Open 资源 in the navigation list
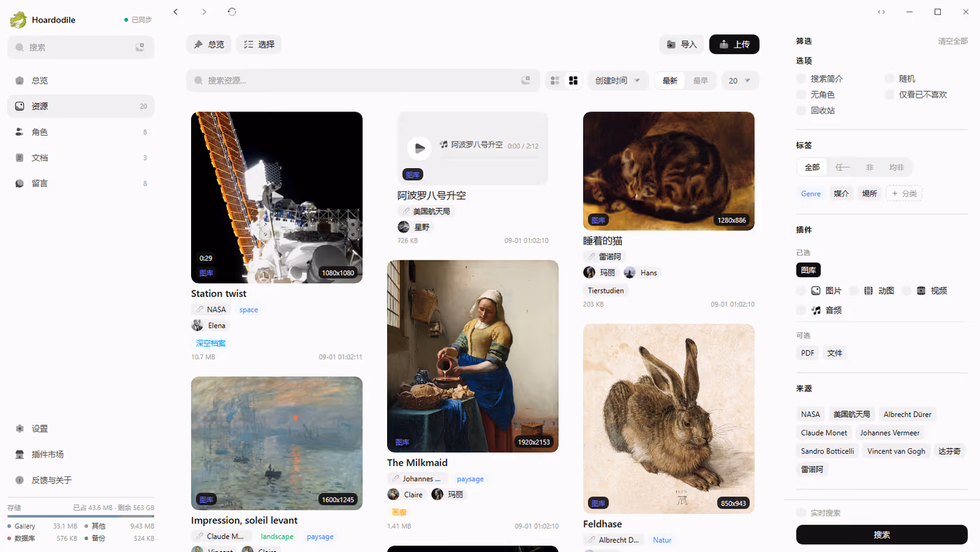980x552 pixels. point(80,106)
